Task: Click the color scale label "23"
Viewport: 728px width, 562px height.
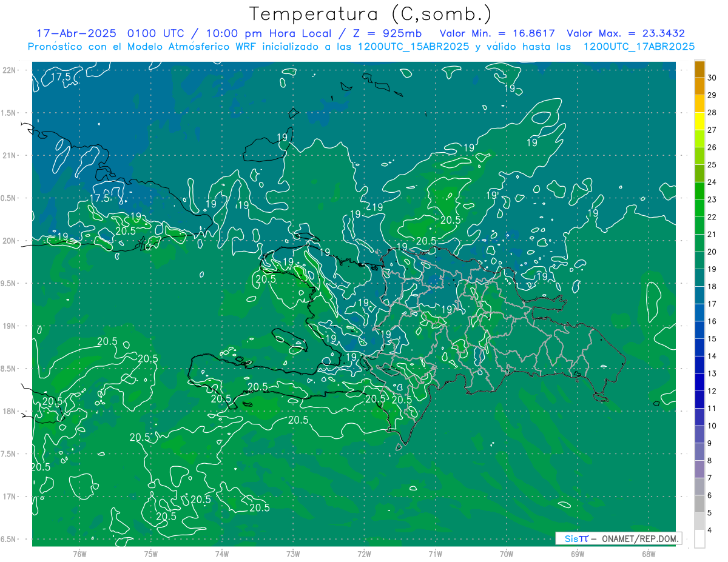Action: pyautogui.click(x=712, y=199)
